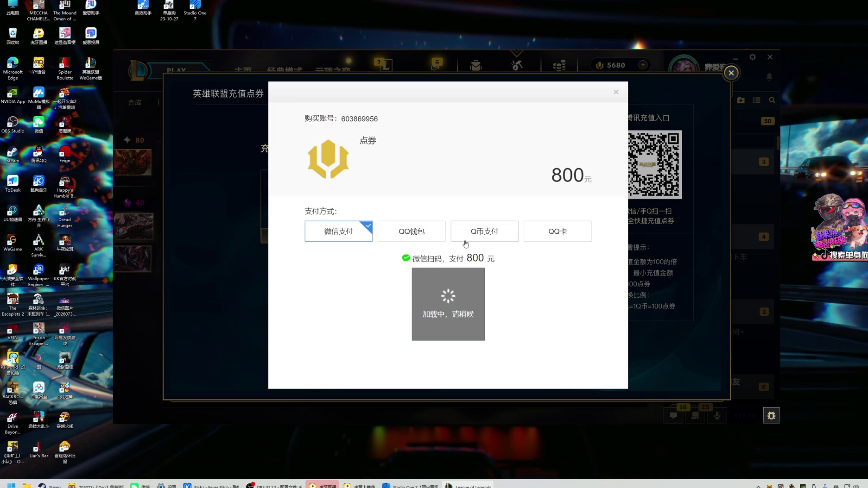Open UU加速器 desktop icon
This screenshot has width=868, height=488.
click(13, 213)
